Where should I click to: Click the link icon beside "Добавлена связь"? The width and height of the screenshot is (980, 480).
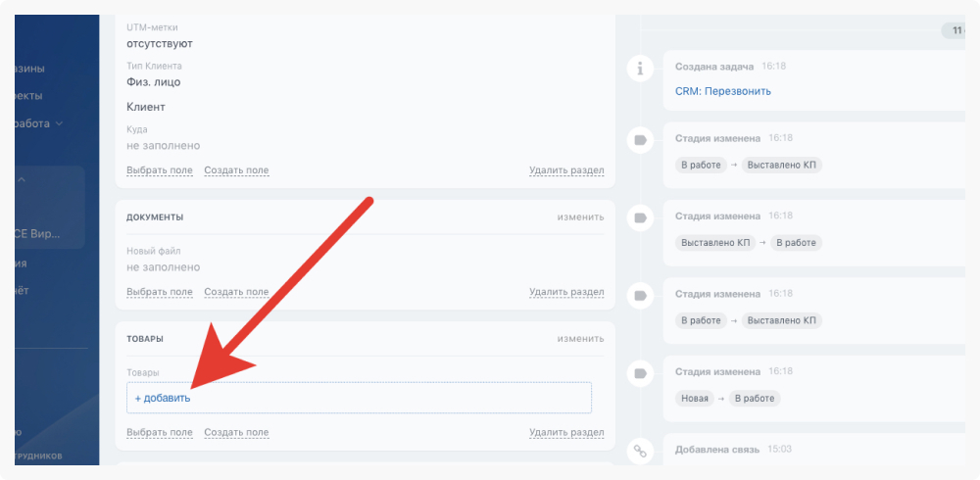pos(640,451)
